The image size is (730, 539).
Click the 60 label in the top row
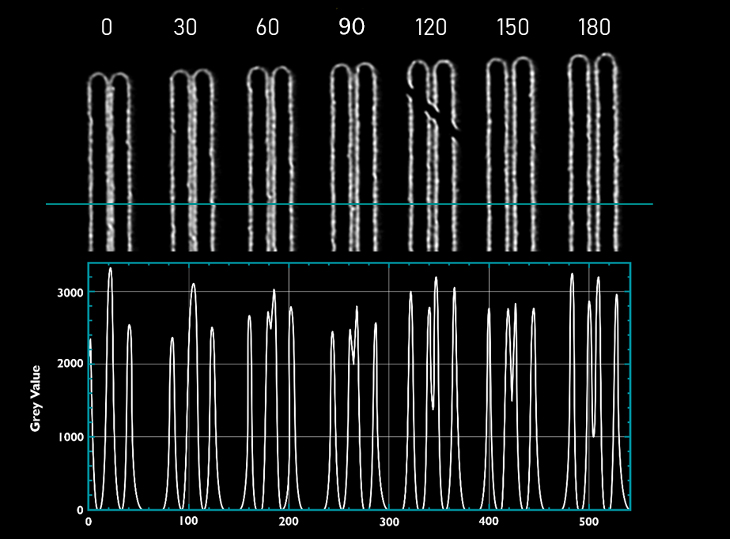click(x=267, y=28)
